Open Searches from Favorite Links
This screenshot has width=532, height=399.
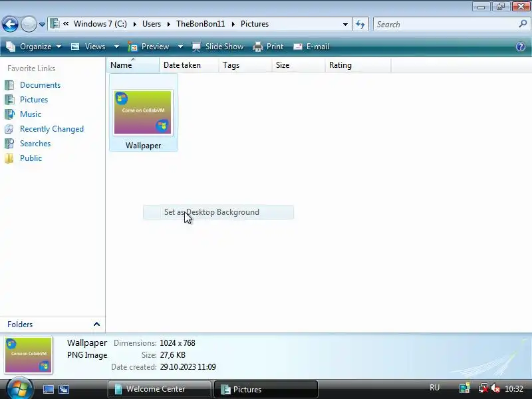click(x=35, y=144)
